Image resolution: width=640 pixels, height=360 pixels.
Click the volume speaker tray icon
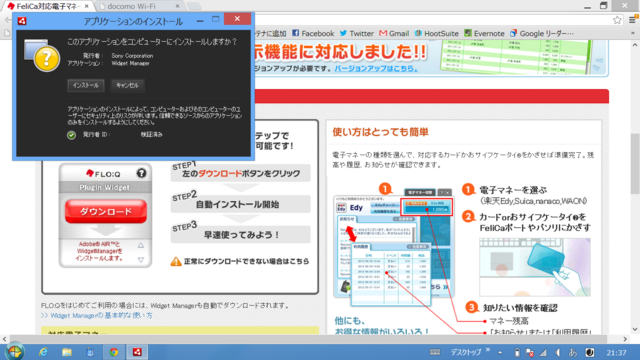coord(558,353)
